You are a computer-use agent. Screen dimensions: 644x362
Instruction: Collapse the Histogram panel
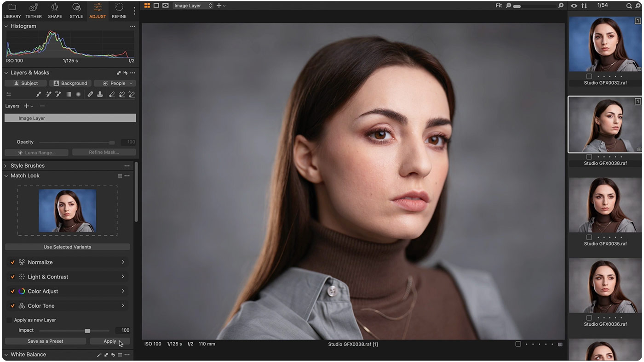pyautogui.click(x=6, y=26)
